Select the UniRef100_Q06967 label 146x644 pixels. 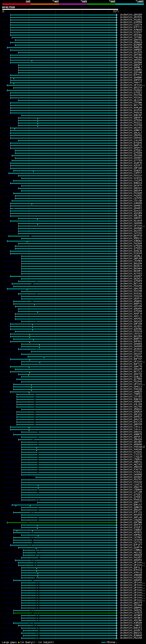[131, 276]
